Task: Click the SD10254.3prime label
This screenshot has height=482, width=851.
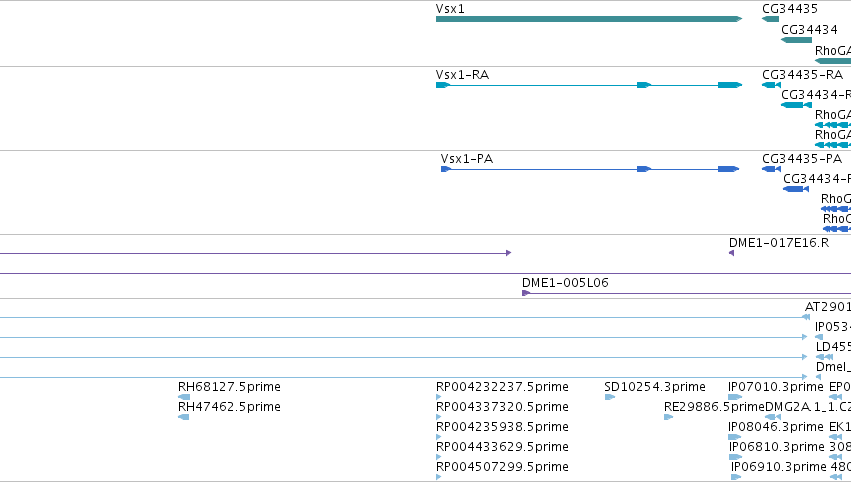Action: pyautogui.click(x=655, y=386)
